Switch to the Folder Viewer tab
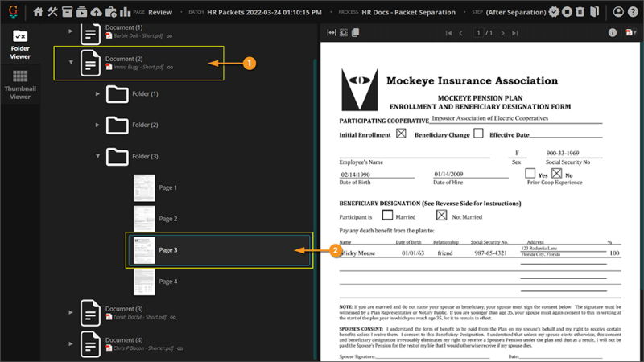This screenshot has height=362, width=644. click(20, 44)
